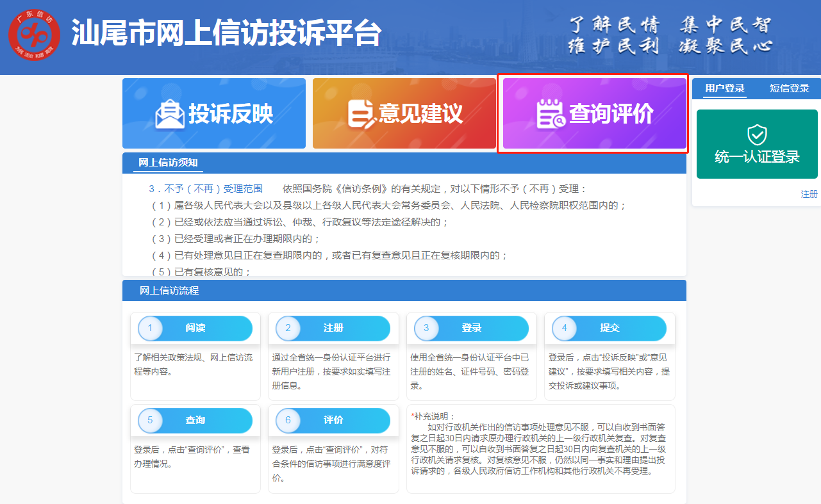Open the 注册 link under login
821x504 pixels.
click(809, 194)
